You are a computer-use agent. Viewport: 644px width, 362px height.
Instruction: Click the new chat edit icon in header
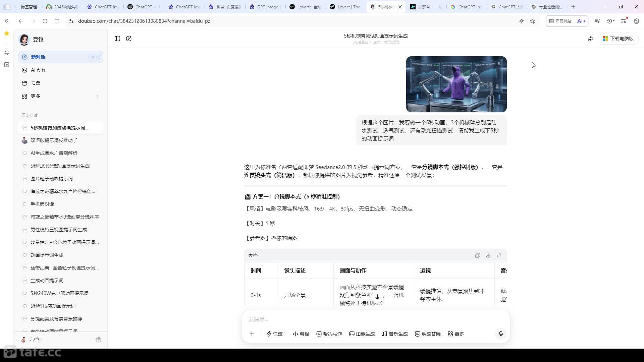click(129, 39)
